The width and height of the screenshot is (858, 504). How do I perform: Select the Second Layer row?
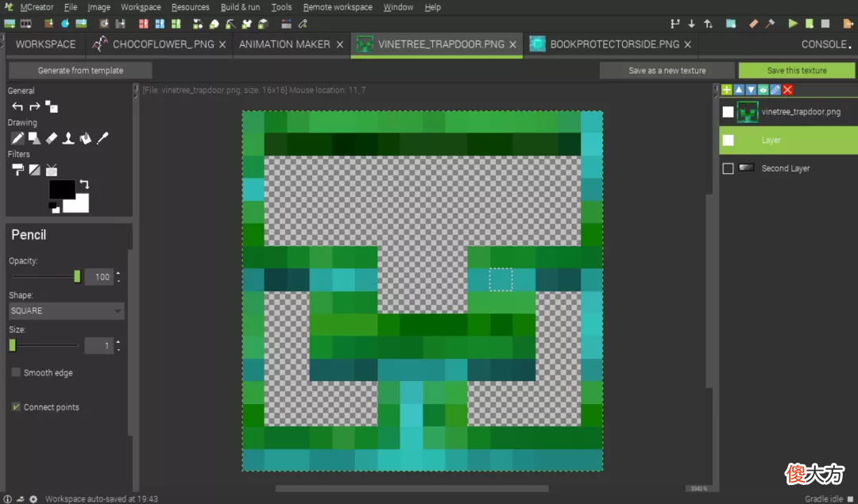(x=788, y=168)
